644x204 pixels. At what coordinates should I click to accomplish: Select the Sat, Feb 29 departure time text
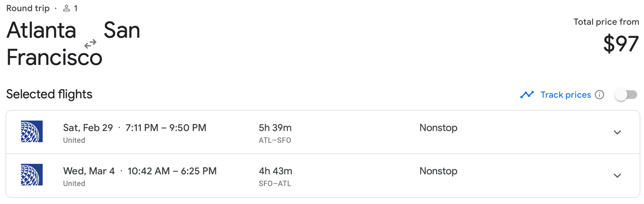(166, 128)
